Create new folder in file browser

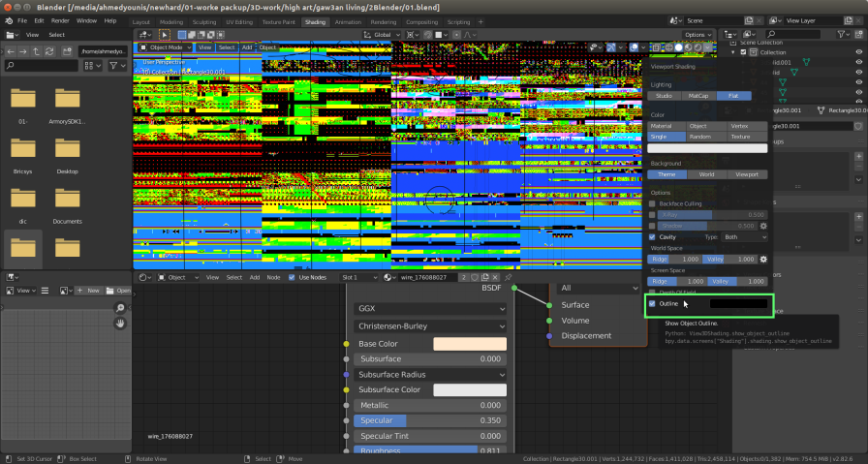pos(67,51)
